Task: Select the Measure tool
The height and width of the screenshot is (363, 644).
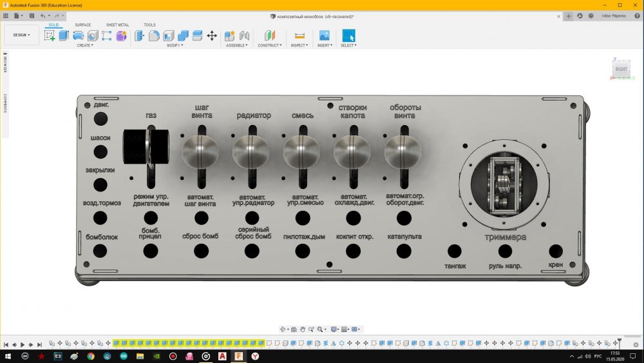Action: (300, 35)
